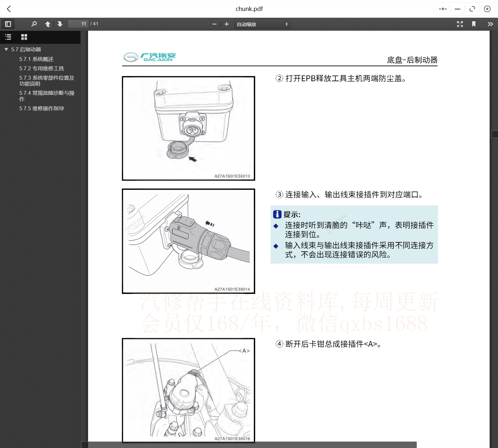Image resolution: width=498 pixels, height=448 pixels.
Task: Toggle the sidebar panel visibility
Action: [x=8, y=24]
